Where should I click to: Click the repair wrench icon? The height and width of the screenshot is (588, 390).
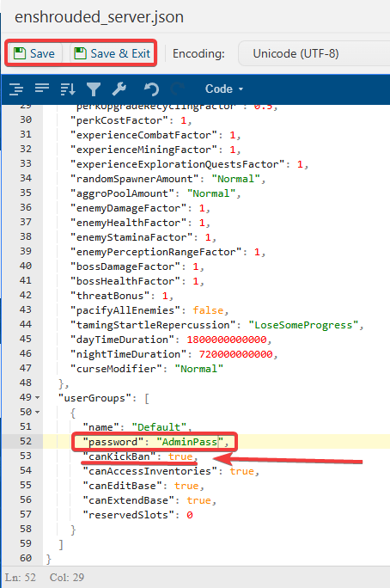(119, 89)
